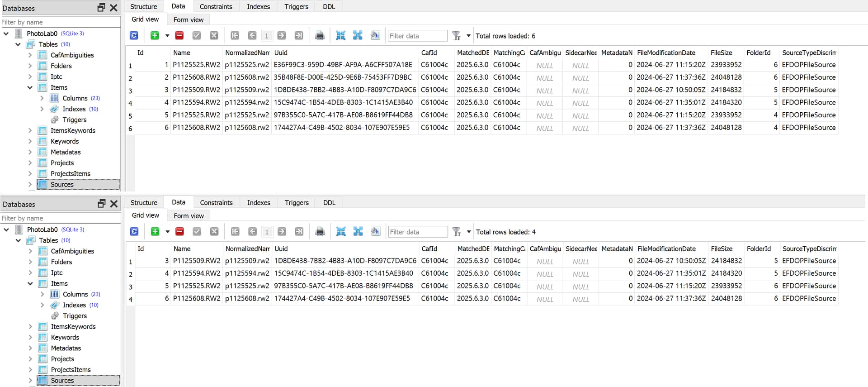Click FileSize column header in lower grid

pos(726,249)
